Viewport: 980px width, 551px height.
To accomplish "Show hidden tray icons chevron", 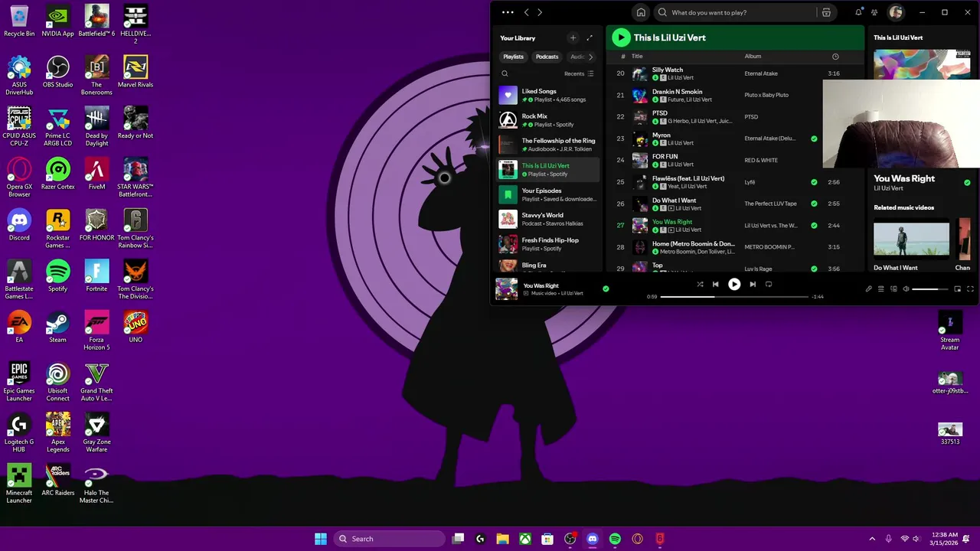I will 871,539.
